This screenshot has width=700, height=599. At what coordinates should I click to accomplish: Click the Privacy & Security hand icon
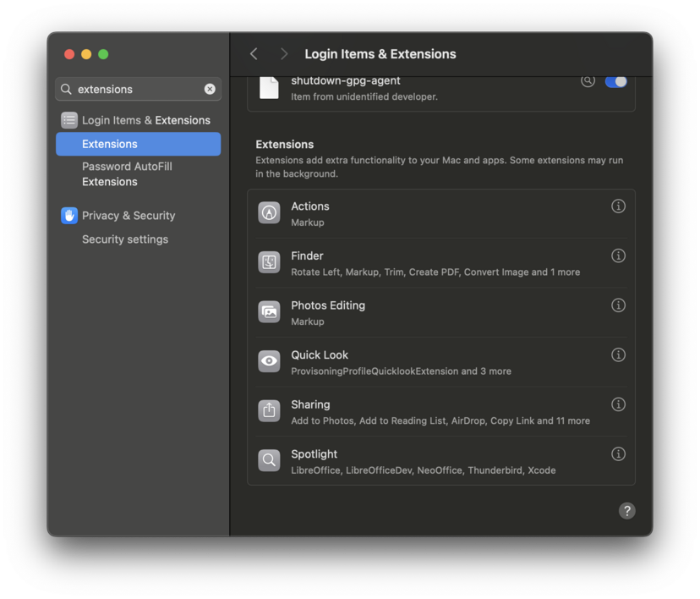coord(68,216)
